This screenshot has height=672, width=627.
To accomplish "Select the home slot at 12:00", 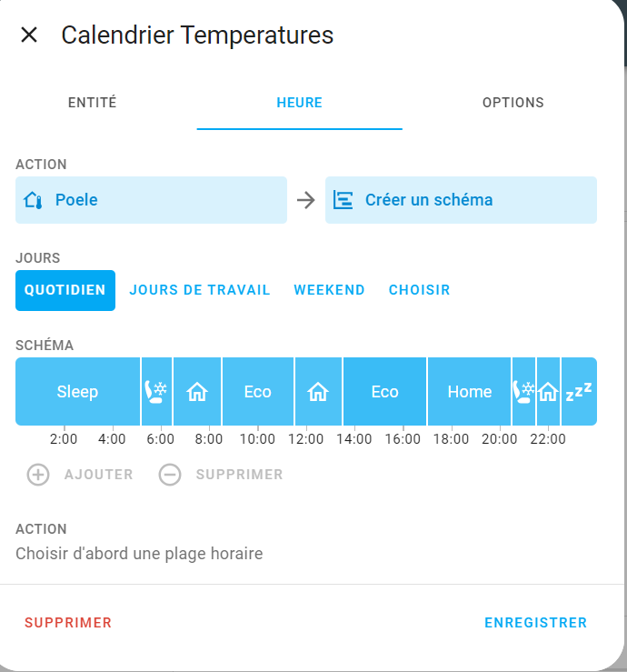I will click(x=318, y=392).
